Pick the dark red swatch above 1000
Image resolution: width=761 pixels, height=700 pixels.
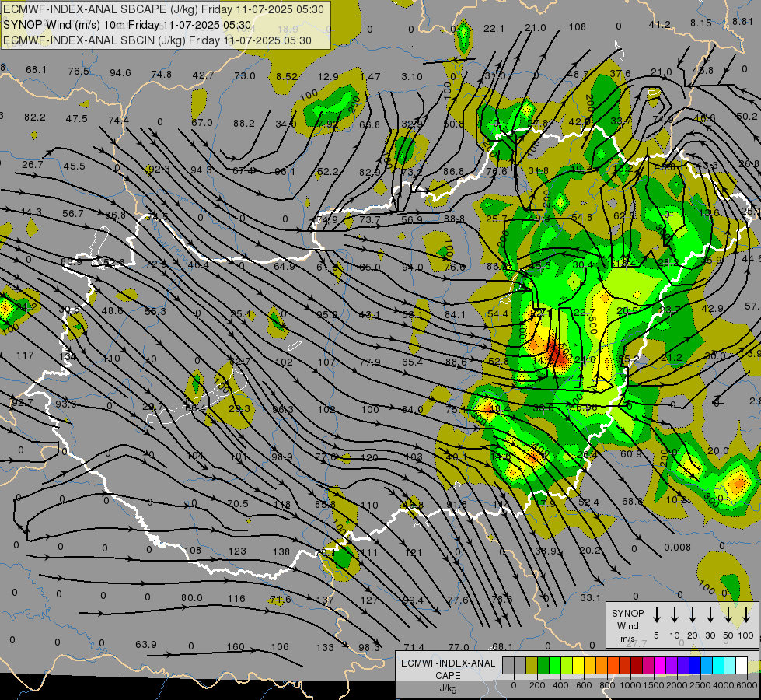637,666
